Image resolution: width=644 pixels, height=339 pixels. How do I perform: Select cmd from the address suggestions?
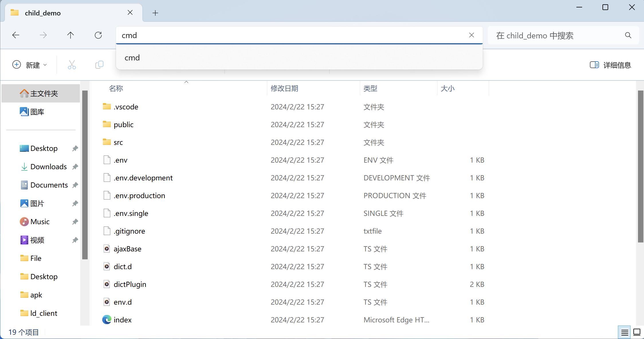coord(132,58)
